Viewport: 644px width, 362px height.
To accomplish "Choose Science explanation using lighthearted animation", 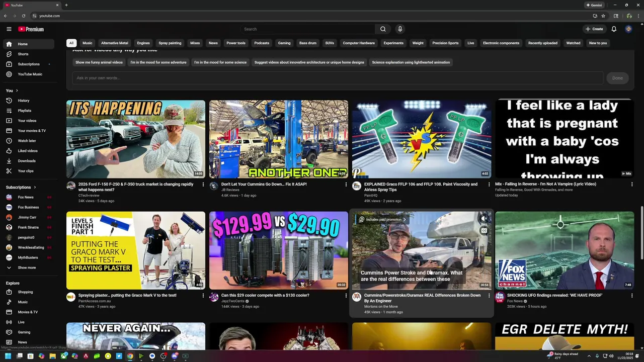I will pos(411,62).
